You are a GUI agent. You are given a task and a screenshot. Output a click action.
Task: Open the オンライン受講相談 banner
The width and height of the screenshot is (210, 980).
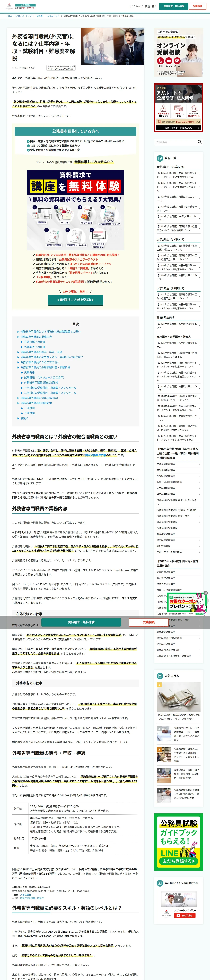(x=178, y=52)
